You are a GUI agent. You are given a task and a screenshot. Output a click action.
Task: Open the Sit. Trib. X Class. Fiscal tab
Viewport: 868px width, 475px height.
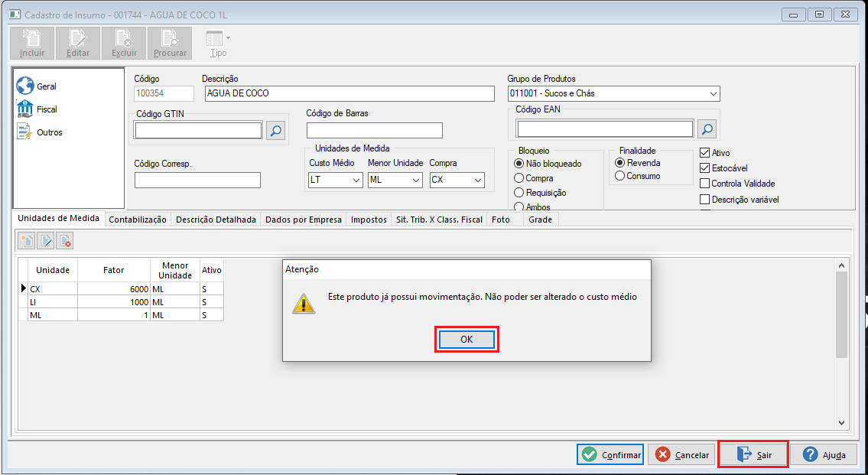click(x=439, y=220)
